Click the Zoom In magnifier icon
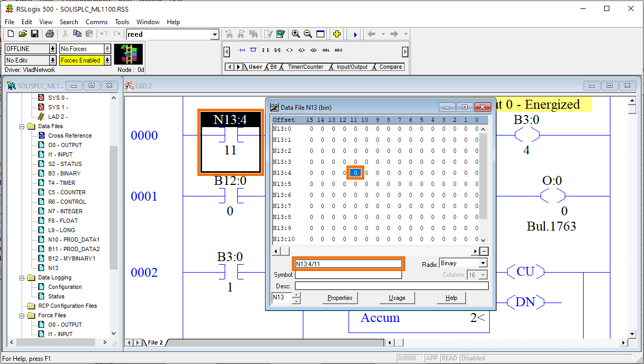This screenshot has height=364, width=644. [x=296, y=34]
